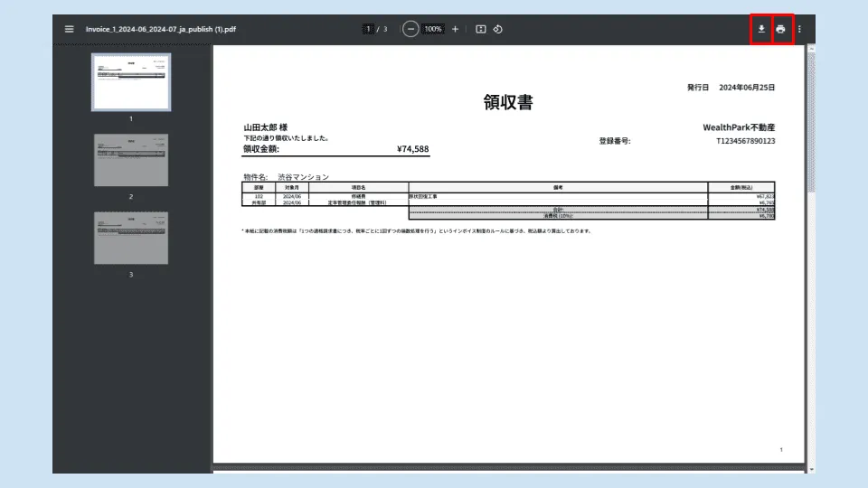Click the zoom out minus button
The height and width of the screenshot is (488, 868).
[410, 29]
